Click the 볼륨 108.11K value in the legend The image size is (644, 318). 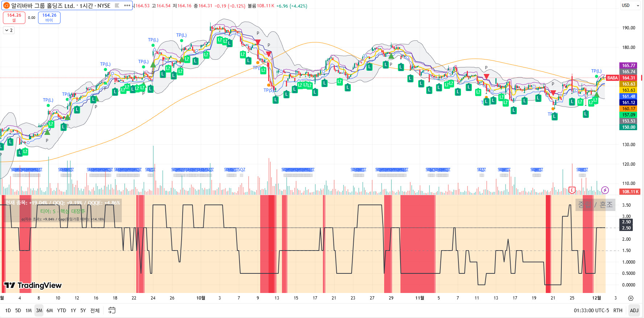coord(261,6)
